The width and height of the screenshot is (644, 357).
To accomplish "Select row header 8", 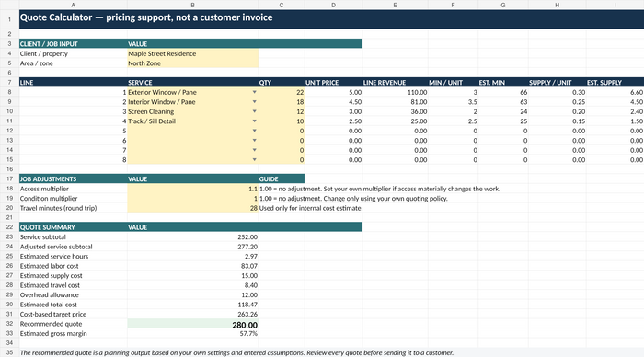I will (x=9, y=92).
